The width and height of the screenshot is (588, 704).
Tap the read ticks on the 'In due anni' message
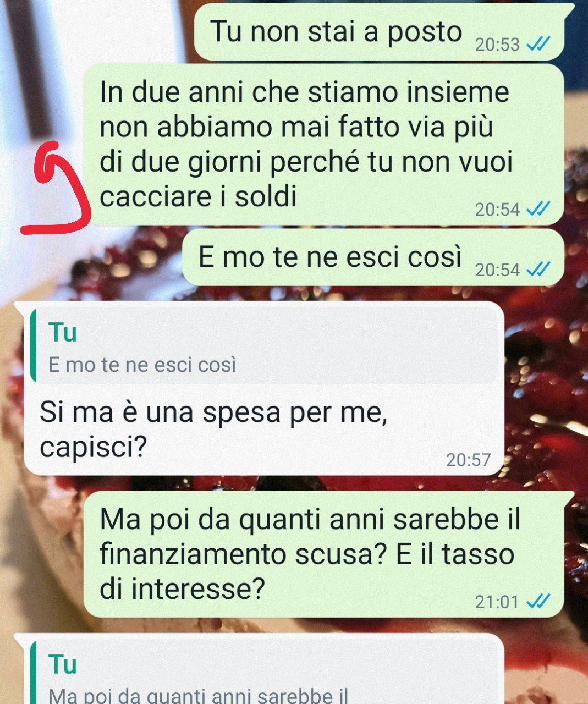pos(539,210)
